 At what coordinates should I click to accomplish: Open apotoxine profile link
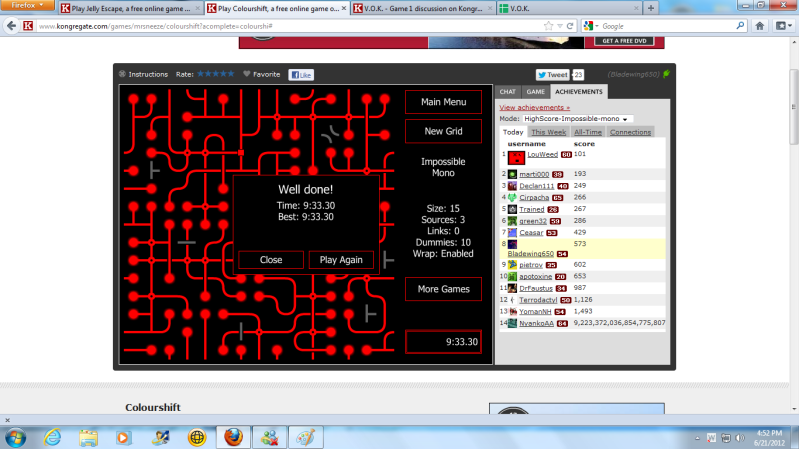(x=536, y=277)
